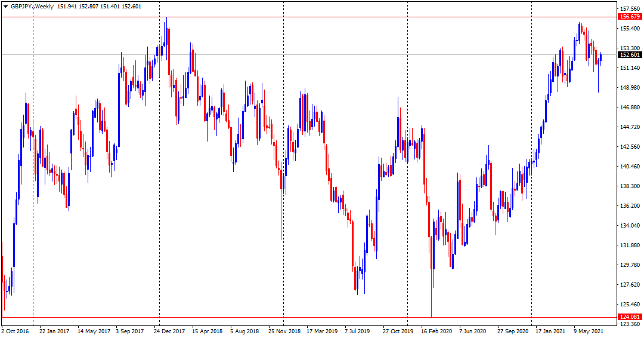Click the 15 Apr 2018 date label
Viewport: 644px width, 338px height.
pos(207,331)
